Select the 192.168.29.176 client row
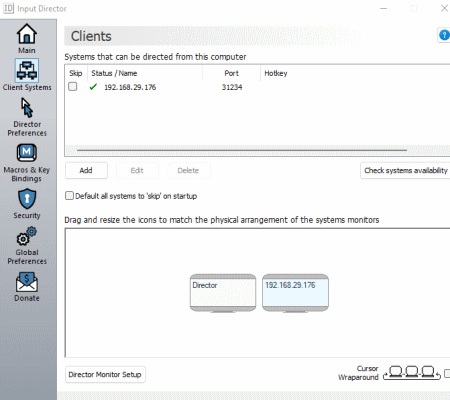450x400 pixels. 257,87
